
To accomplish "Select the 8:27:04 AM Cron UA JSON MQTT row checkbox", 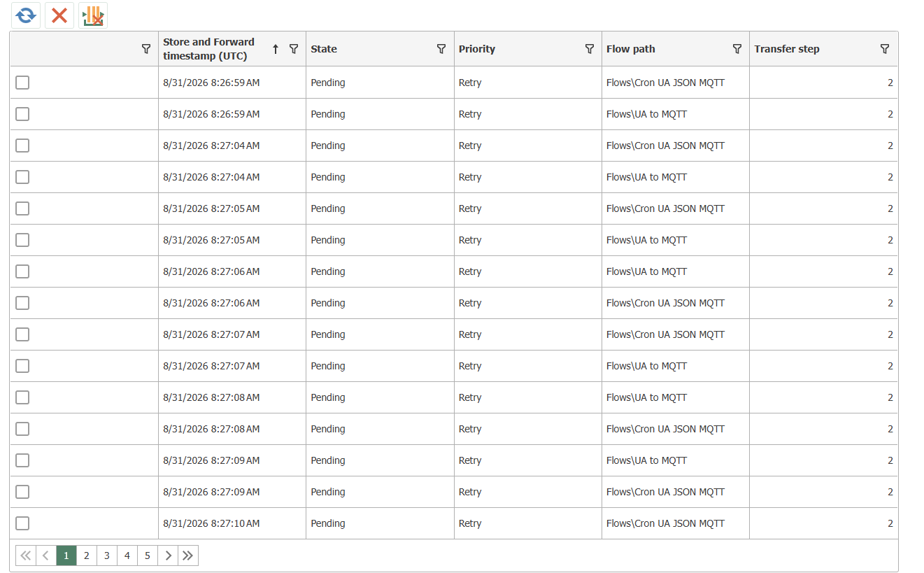I will [x=22, y=146].
